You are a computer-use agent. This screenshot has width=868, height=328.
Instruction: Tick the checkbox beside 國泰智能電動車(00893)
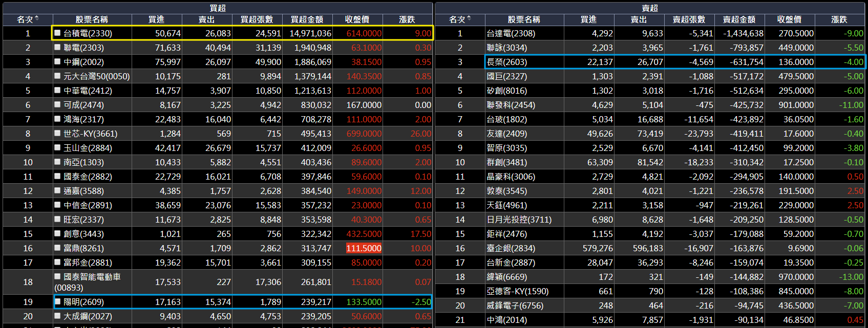(x=57, y=276)
